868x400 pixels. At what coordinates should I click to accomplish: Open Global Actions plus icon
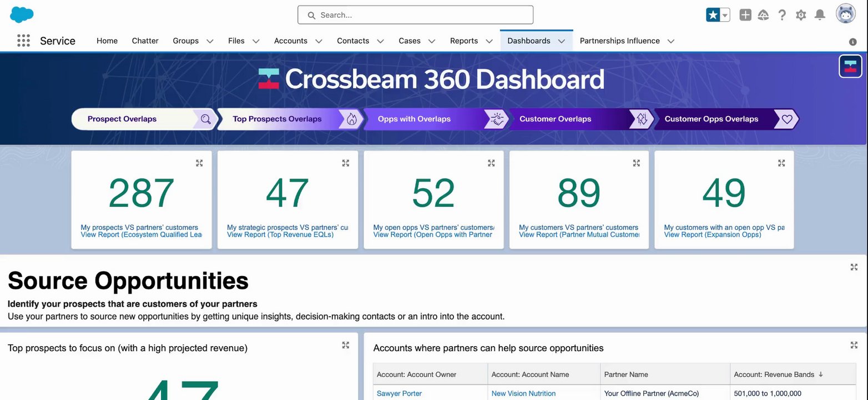point(745,15)
